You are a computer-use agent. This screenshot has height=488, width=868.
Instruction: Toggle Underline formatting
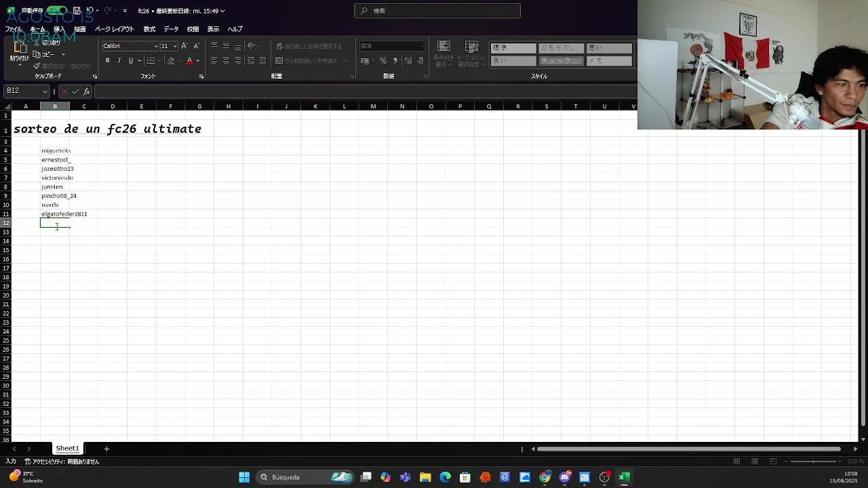coord(130,60)
